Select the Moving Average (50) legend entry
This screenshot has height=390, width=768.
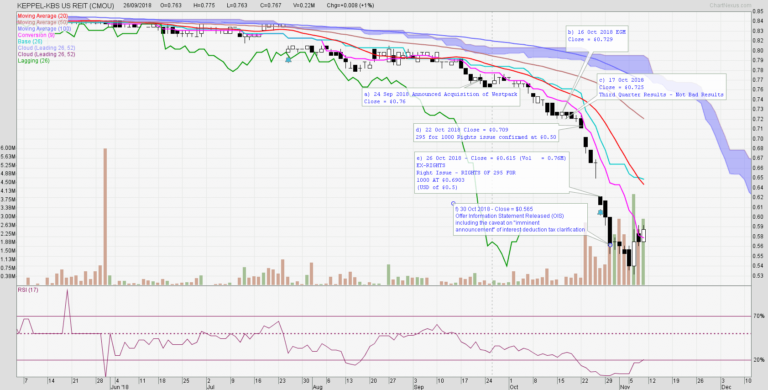tap(43, 23)
